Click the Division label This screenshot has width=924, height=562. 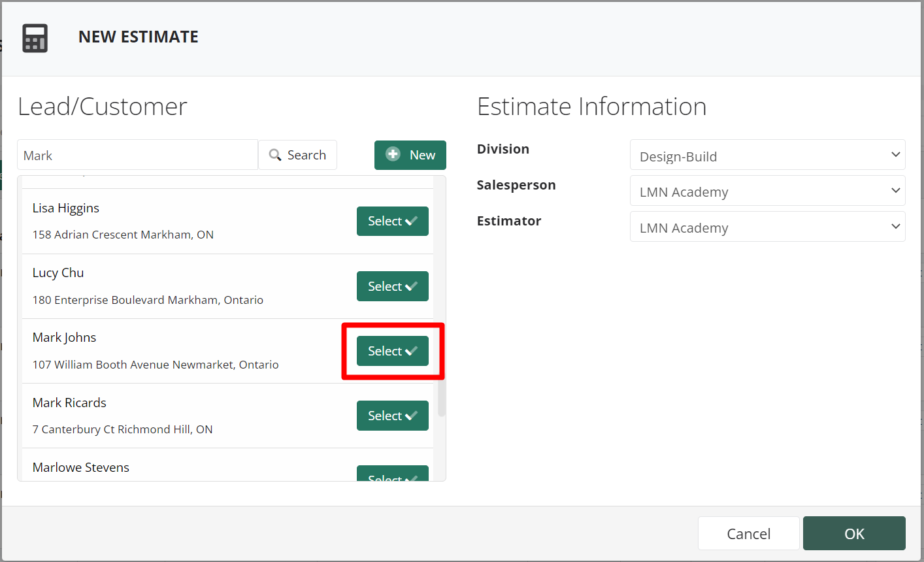(503, 149)
